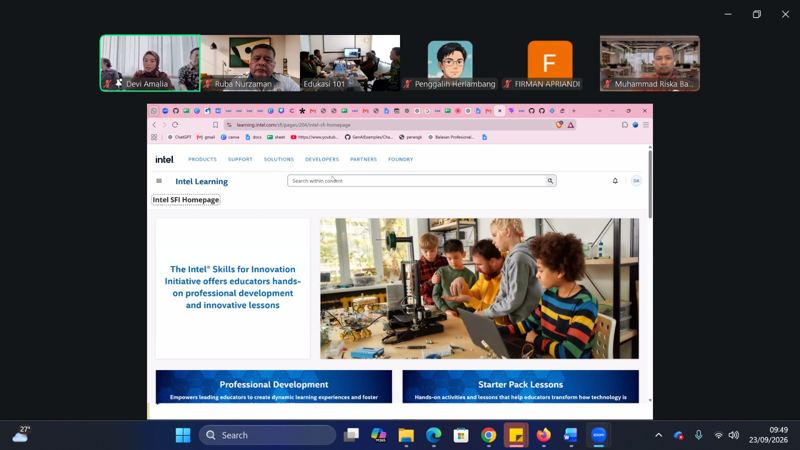Image resolution: width=800 pixels, height=450 pixels.
Task: Close the active browser tab with X
Action: pos(500,111)
